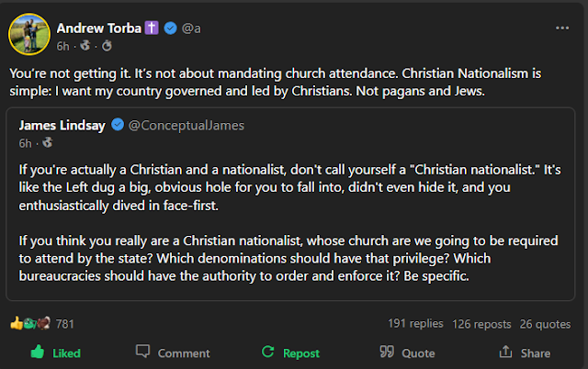Click Andrew Torba's profile avatar
This screenshot has height=369, width=588.
click(x=28, y=34)
